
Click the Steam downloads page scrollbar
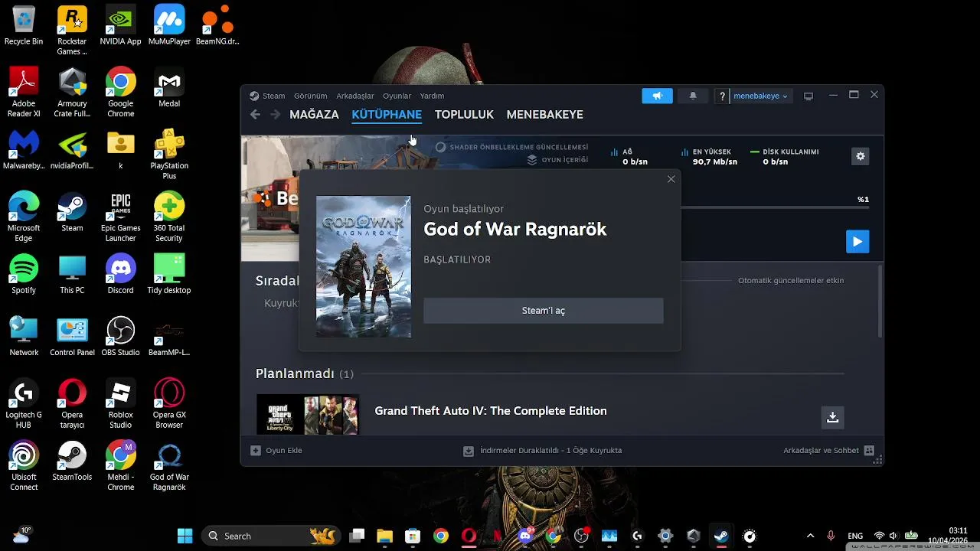coord(880,301)
